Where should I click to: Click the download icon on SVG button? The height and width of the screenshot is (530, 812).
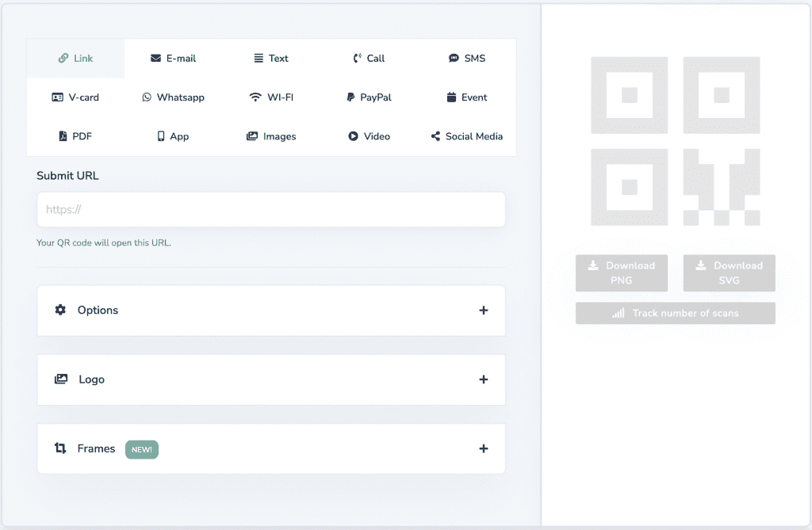click(701, 265)
